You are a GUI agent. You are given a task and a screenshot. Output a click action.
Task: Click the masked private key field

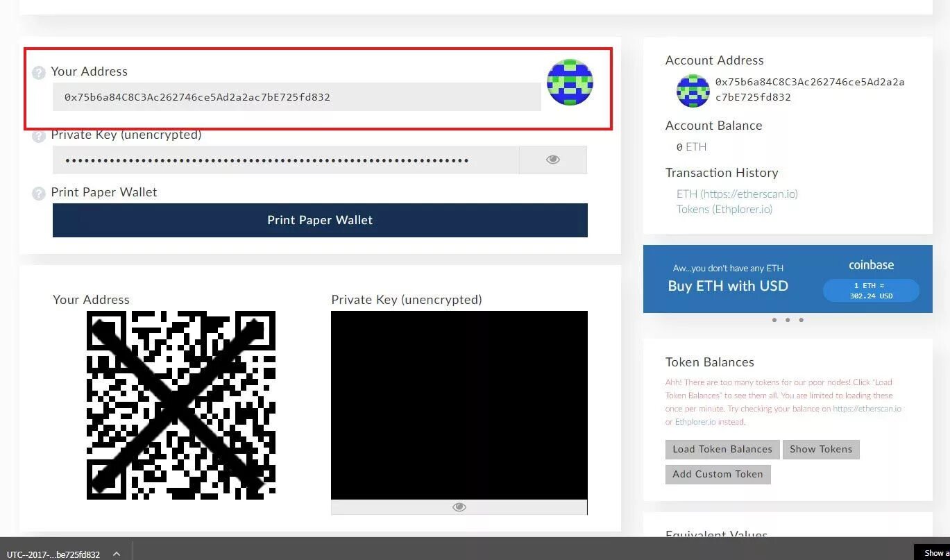286,160
